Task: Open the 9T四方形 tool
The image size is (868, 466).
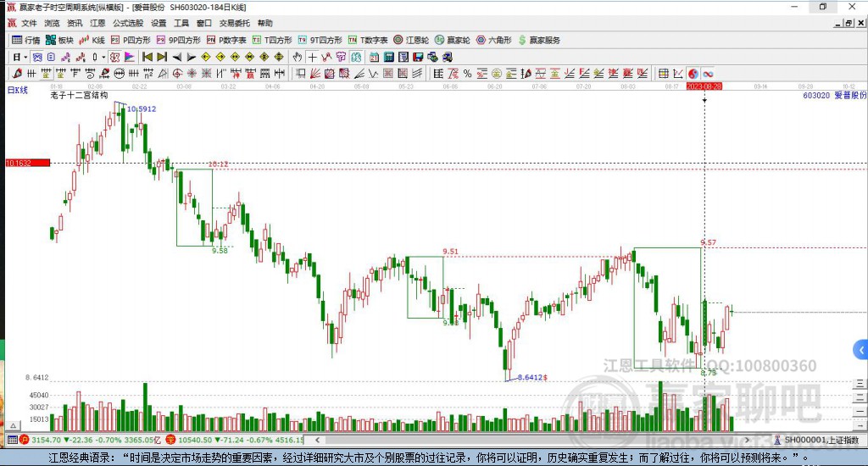Action: (x=320, y=40)
